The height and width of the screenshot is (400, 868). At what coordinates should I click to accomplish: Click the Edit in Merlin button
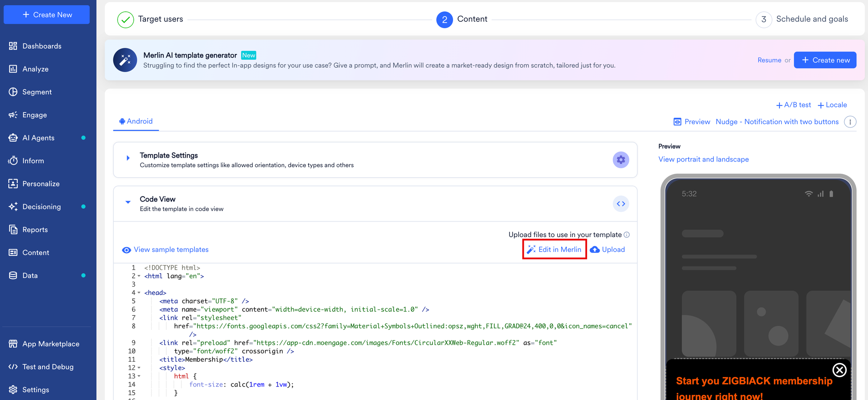point(554,250)
